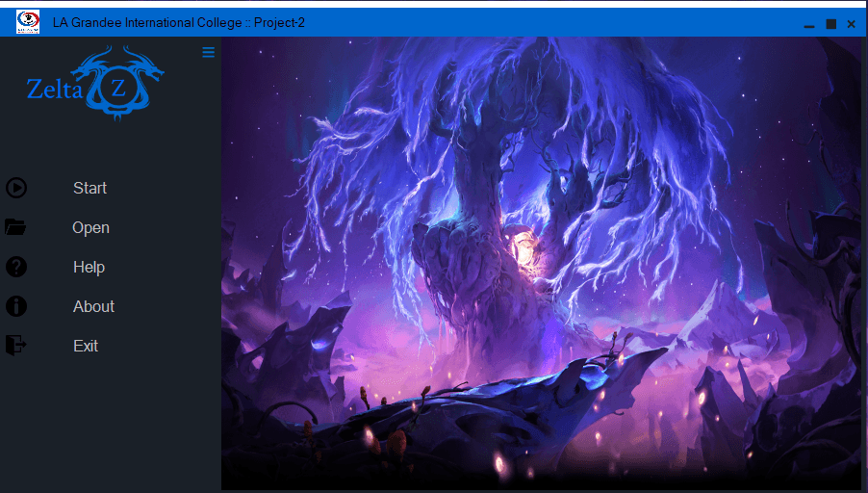Click the exit door arrow icon
This screenshot has width=868, height=493.
pos(16,345)
